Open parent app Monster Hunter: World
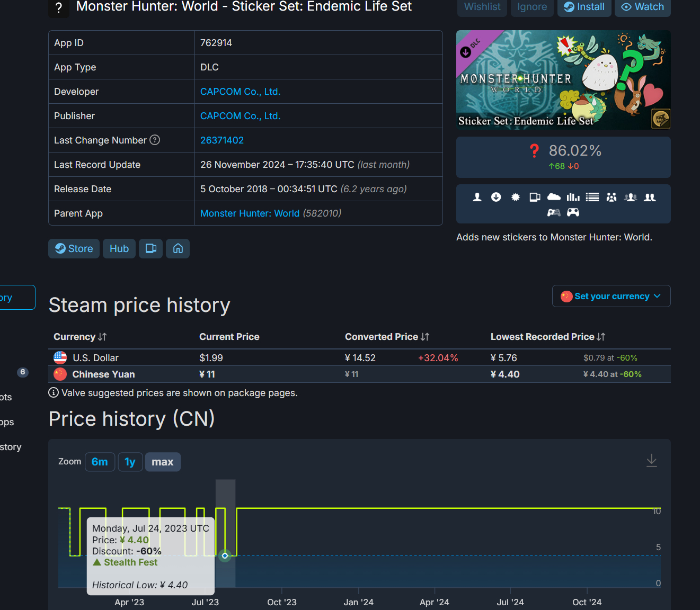Viewport: 700px width, 610px height. [x=250, y=213]
